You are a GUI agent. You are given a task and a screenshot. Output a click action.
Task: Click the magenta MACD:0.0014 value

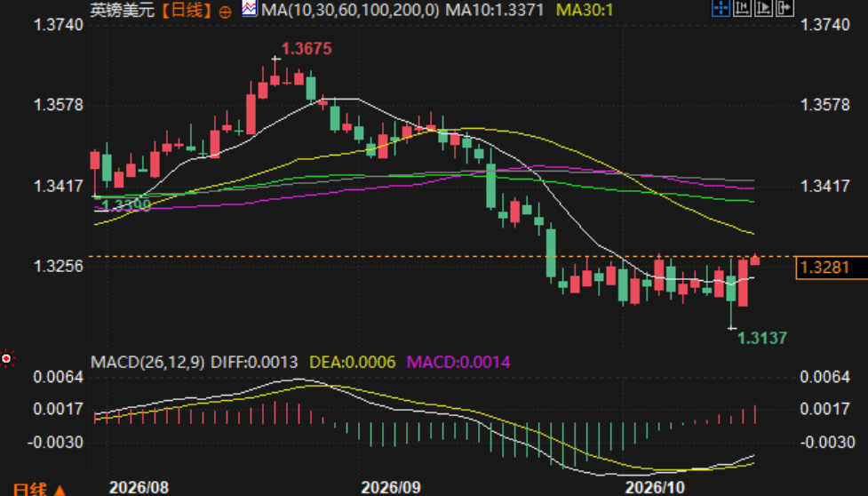click(459, 363)
